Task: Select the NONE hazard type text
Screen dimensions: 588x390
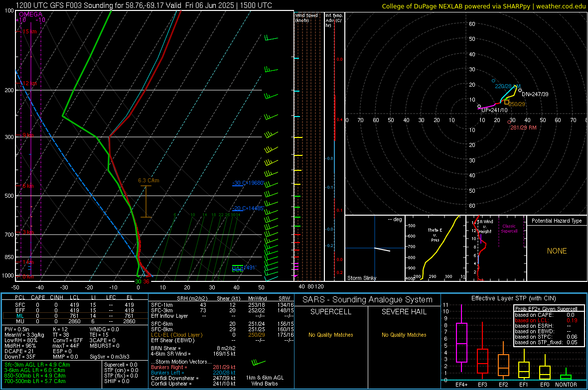Action: [557, 251]
